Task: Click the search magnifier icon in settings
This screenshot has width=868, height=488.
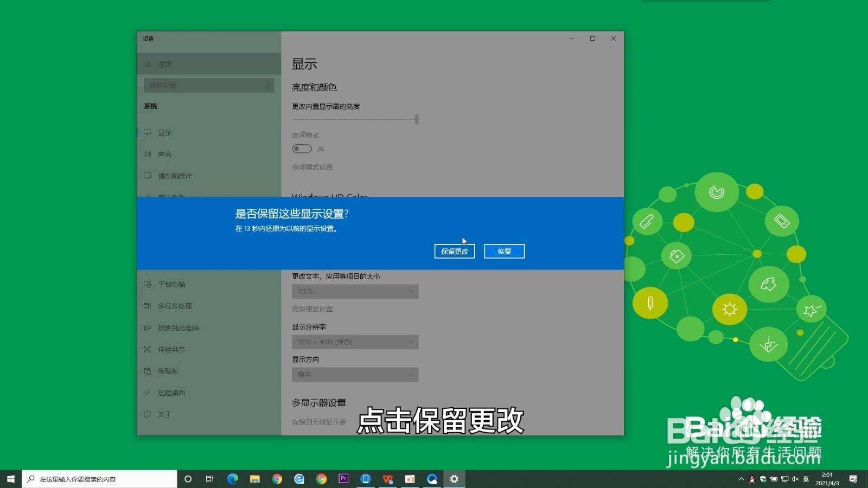Action: (x=267, y=85)
